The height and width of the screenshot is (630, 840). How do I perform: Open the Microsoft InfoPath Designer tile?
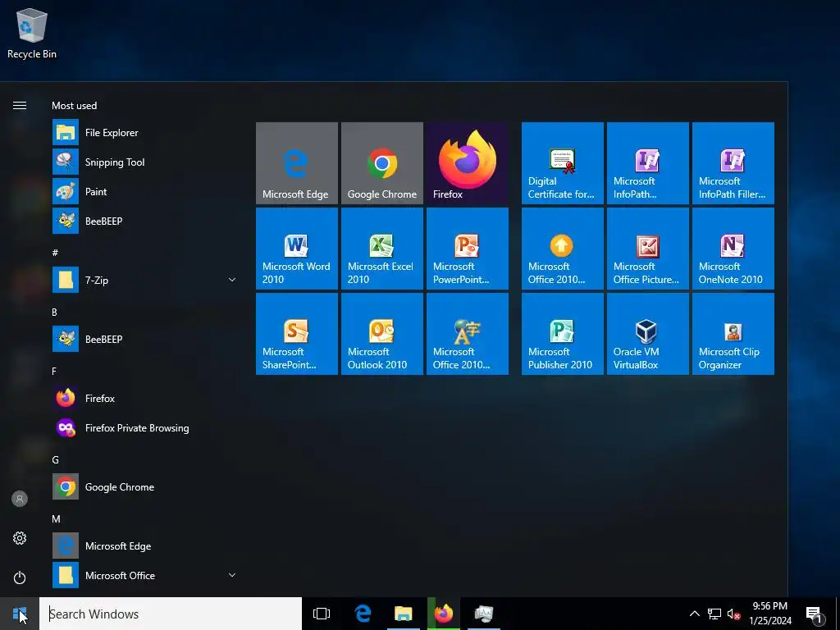(648, 163)
